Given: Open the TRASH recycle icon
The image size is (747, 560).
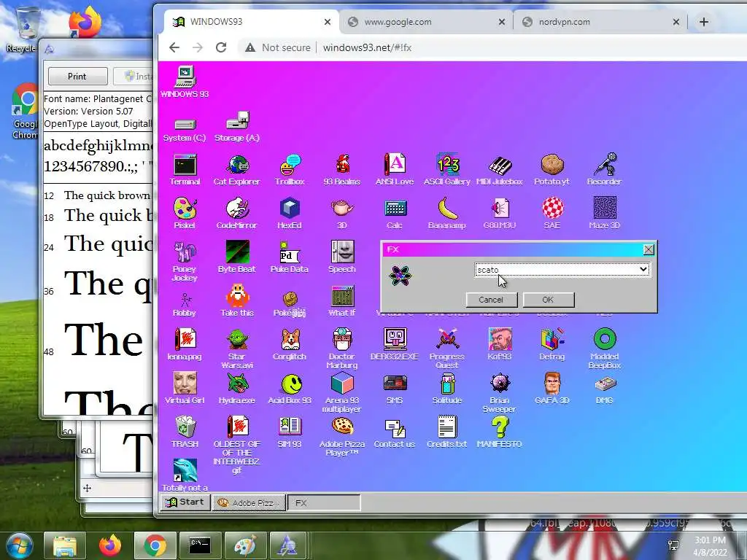Looking at the screenshot, I should point(185,432).
